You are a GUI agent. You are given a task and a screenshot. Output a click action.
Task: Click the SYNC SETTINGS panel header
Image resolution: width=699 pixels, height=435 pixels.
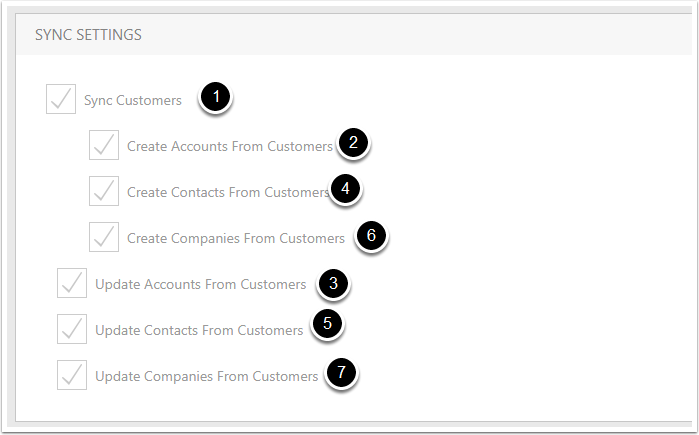pos(354,35)
